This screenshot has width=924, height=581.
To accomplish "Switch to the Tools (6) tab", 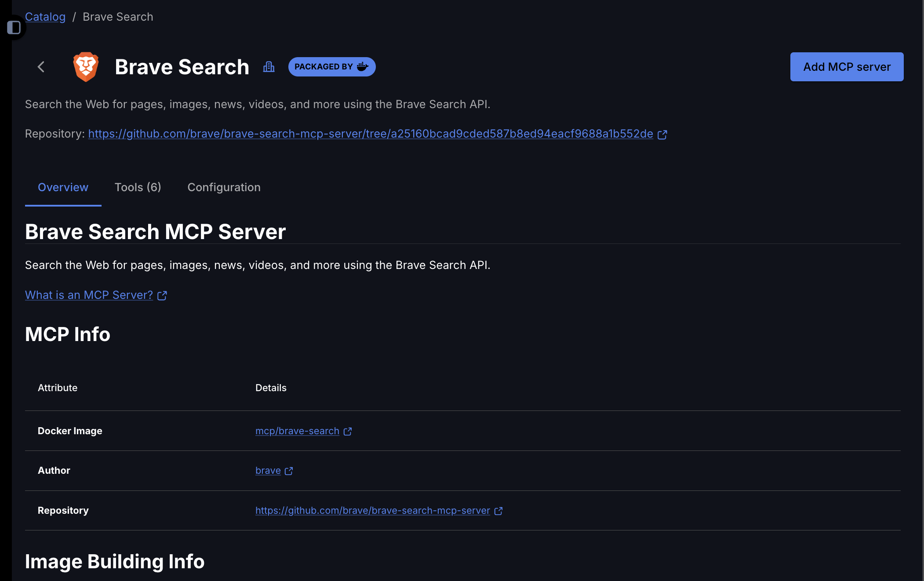I will (138, 187).
